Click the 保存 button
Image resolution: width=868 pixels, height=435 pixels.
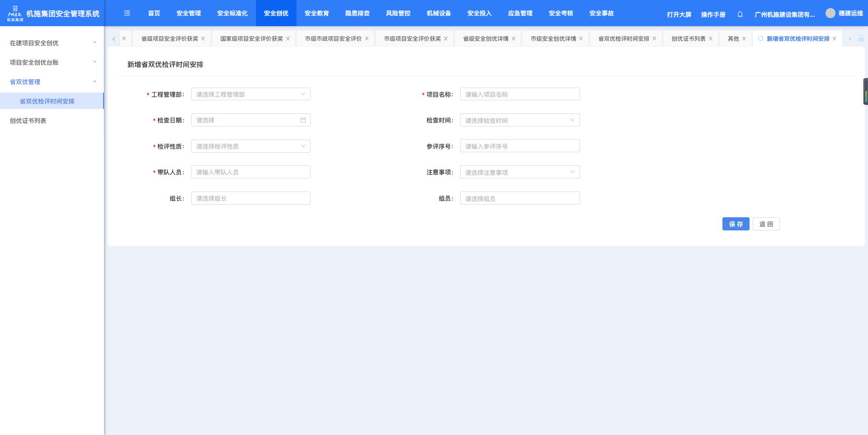click(736, 224)
